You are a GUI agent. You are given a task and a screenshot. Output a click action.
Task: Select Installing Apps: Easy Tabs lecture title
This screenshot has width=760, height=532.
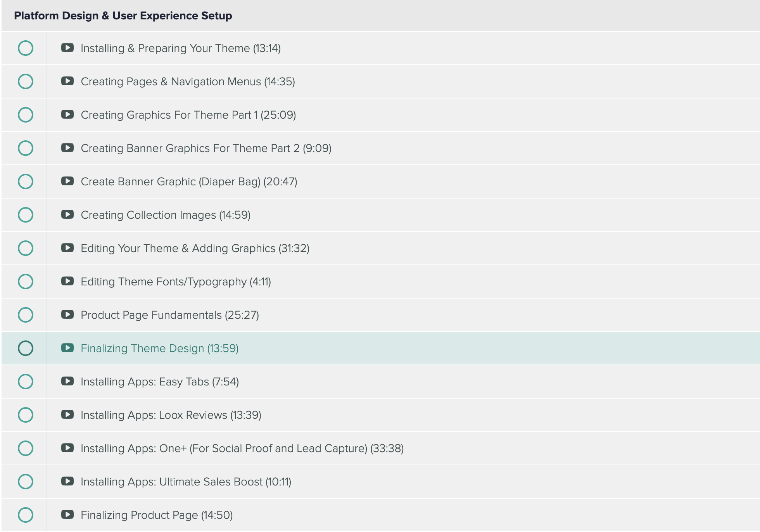pos(159,382)
